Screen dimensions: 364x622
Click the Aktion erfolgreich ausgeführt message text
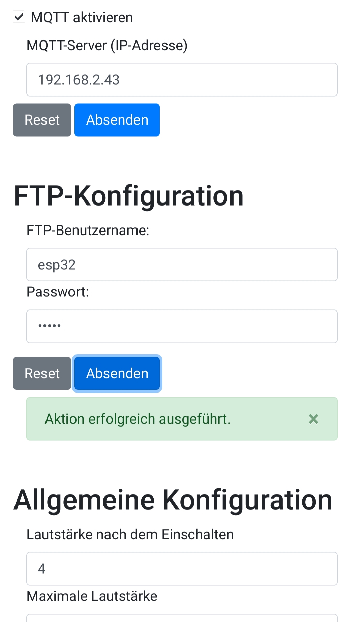click(138, 419)
